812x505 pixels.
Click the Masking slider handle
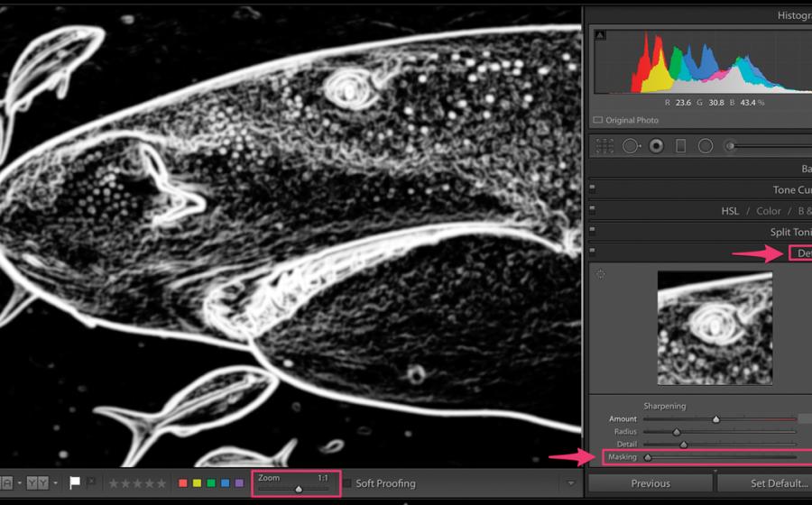tap(647, 457)
